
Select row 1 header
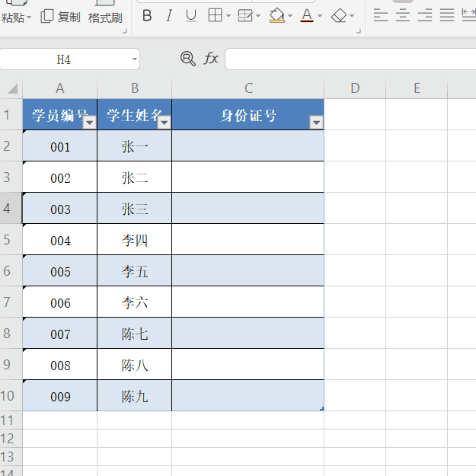pyautogui.click(x=11, y=115)
